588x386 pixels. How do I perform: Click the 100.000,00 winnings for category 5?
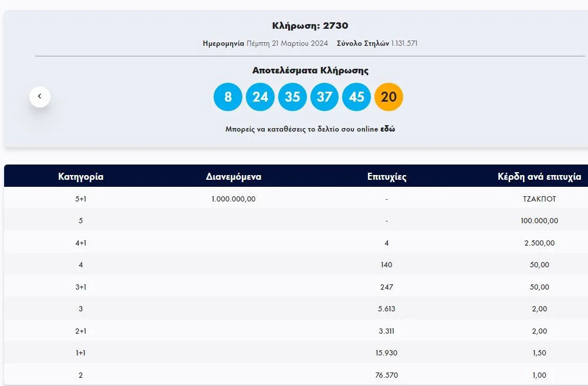[539, 221]
